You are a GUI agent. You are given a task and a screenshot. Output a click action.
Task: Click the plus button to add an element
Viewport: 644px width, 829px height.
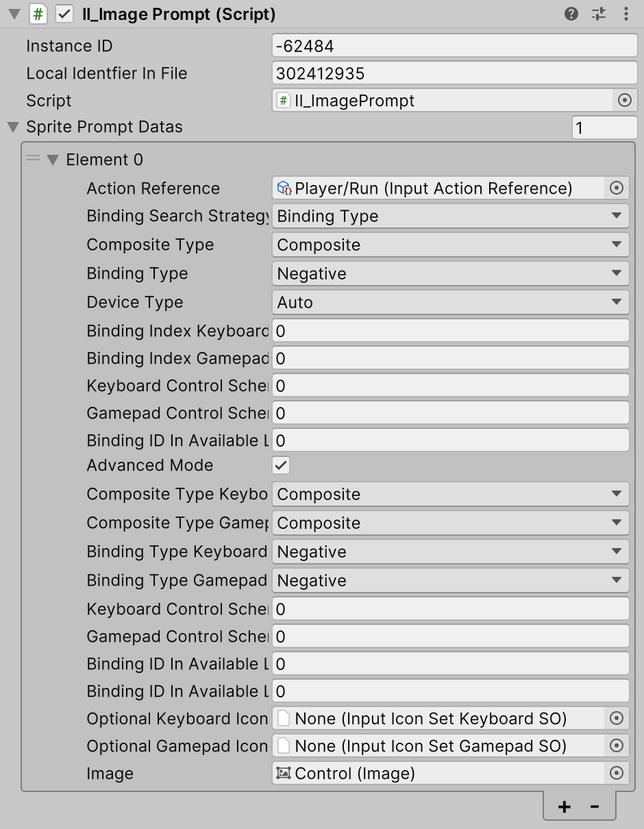(564, 806)
